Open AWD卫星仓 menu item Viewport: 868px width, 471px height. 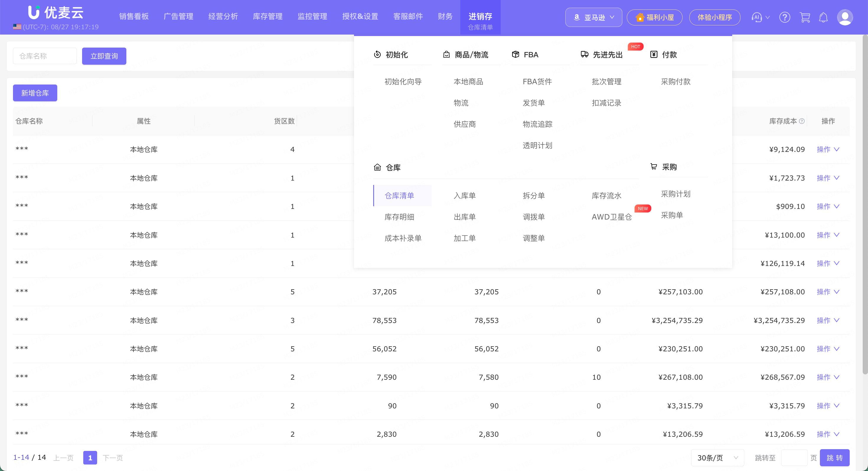point(611,217)
